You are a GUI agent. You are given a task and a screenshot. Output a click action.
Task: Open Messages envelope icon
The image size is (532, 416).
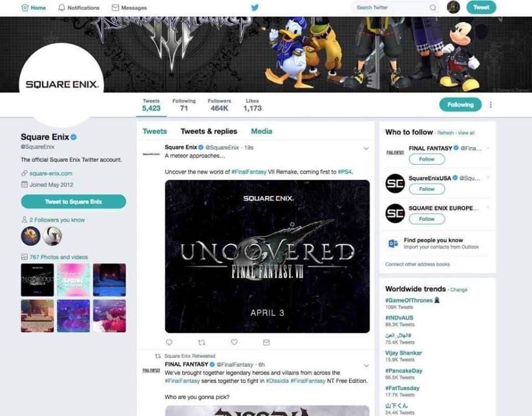point(115,7)
